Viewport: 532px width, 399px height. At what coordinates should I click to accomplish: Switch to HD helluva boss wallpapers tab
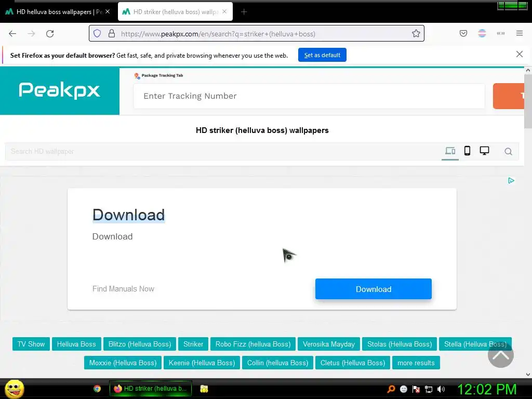click(x=58, y=12)
